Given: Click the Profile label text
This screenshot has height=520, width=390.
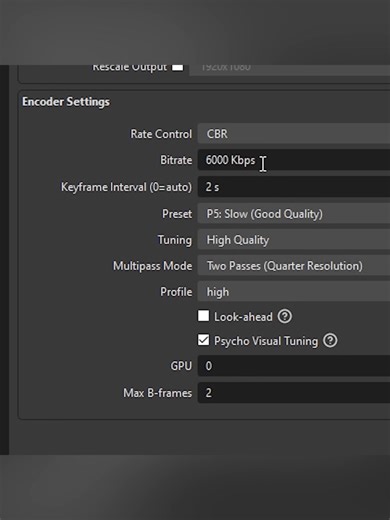Looking at the screenshot, I should point(176,292).
